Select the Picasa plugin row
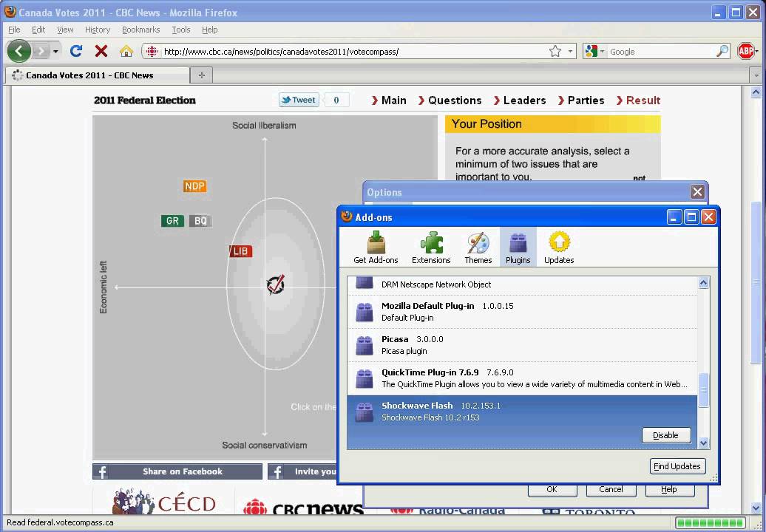Image resolution: width=766 pixels, height=532 pixels. (522, 345)
